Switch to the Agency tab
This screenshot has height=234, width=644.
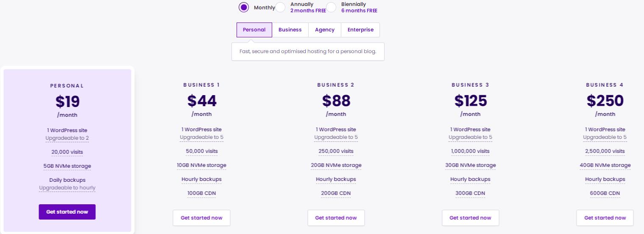pos(325,30)
